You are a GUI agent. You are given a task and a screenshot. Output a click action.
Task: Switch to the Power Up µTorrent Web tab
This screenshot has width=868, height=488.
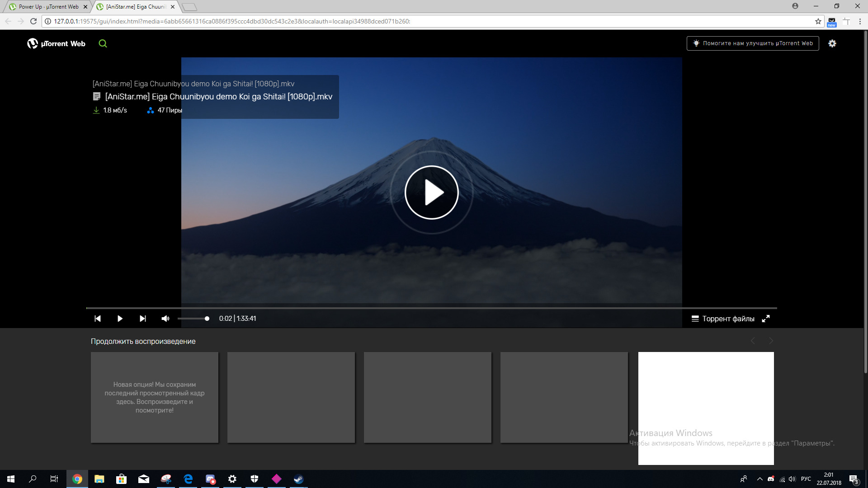(47, 7)
